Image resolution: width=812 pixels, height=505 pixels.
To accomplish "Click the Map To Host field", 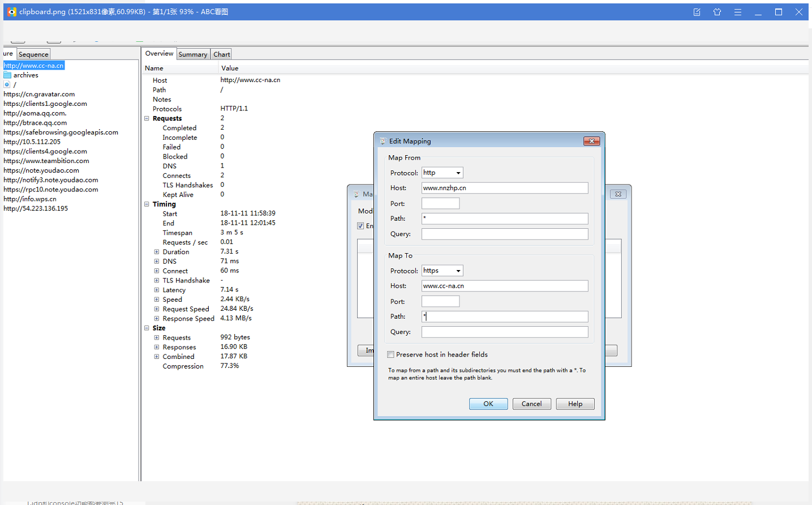I will tap(505, 286).
